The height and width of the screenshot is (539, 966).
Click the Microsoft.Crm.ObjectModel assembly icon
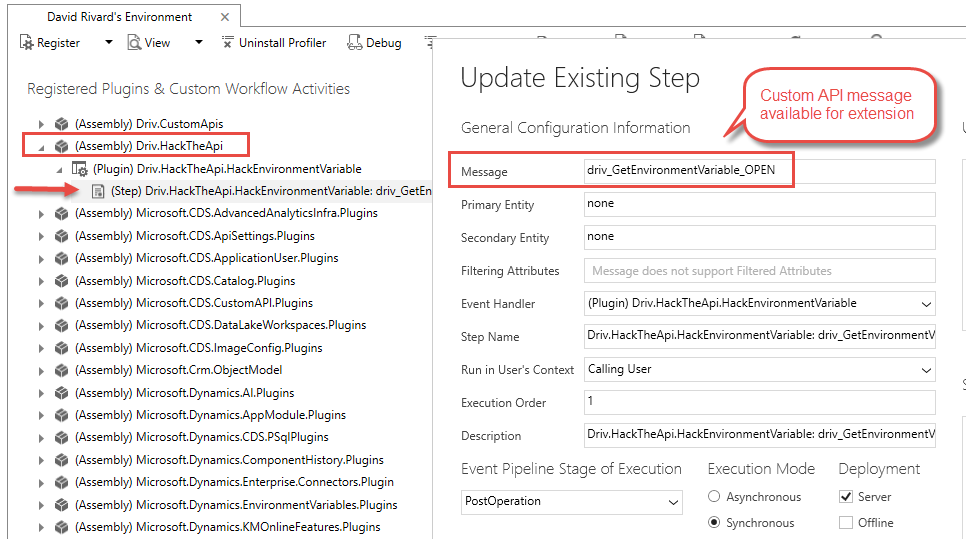62,370
